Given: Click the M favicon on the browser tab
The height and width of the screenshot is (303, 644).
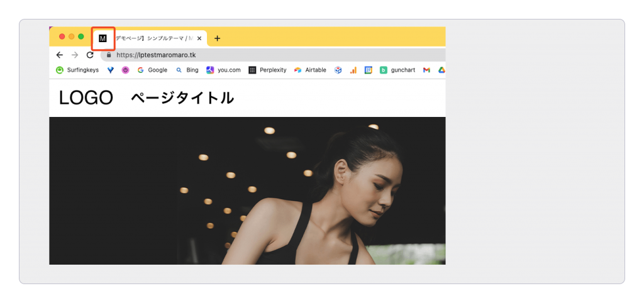Looking at the screenshot, I should pos(103,38).
